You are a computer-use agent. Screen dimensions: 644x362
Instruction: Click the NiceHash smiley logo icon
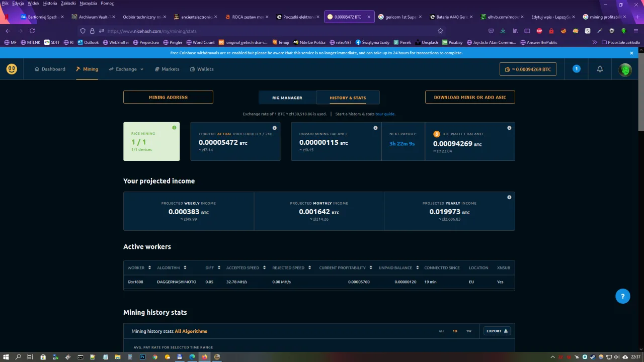[x=12, y=69]
